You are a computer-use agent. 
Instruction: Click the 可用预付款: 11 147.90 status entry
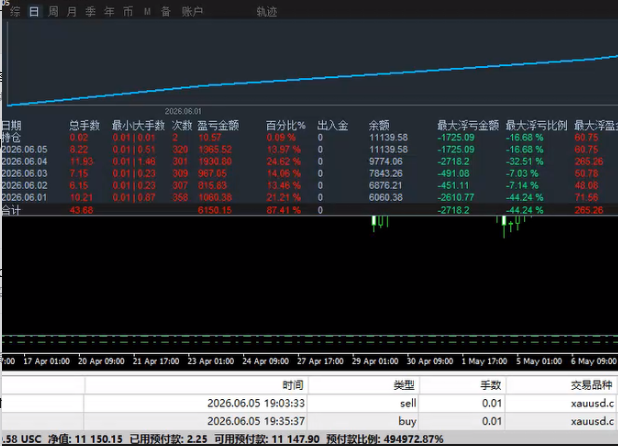click(267, 439)
